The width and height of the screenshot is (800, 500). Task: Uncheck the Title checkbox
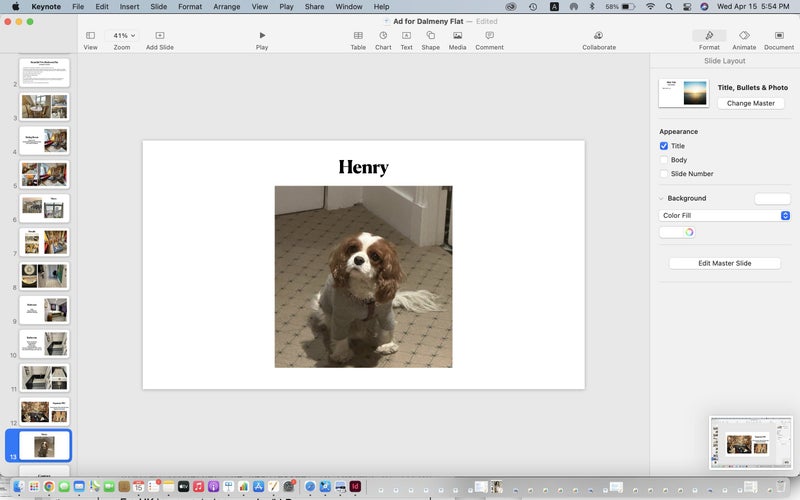[x=664, y=146]
